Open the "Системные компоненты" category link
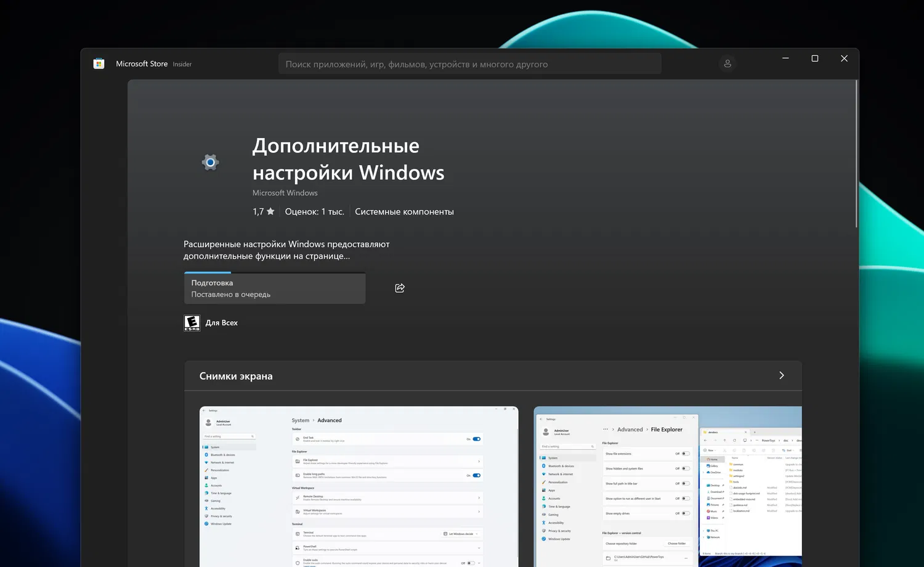This screenshot has height=567, width=924. (x=404, y=211)
